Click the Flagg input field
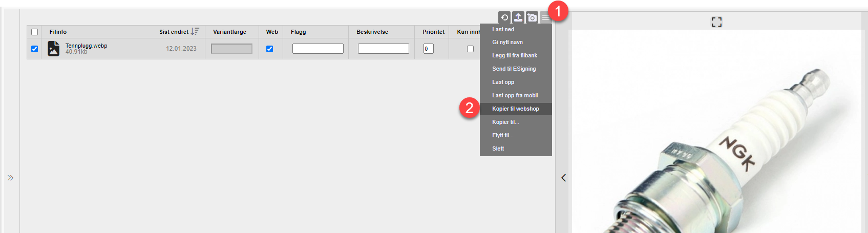 317,49
